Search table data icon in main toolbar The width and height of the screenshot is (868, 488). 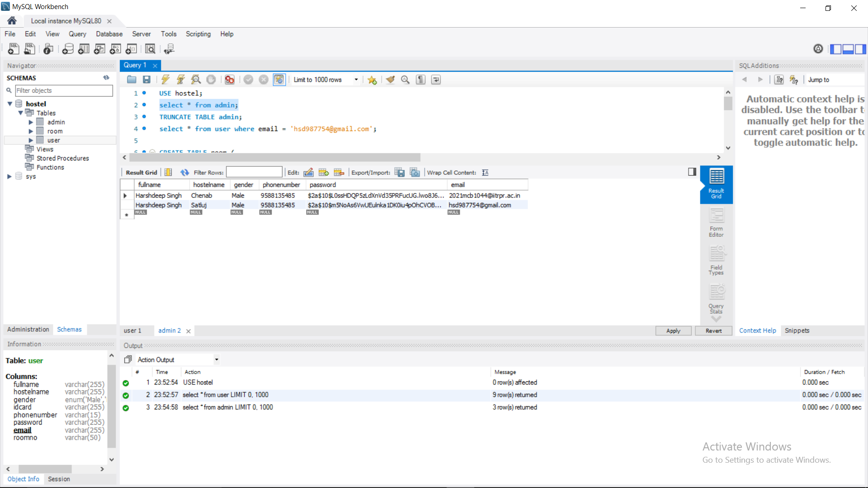point(150,49)
